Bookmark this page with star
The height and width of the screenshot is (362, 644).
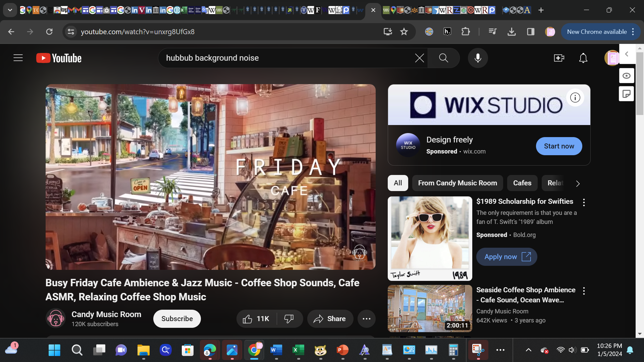tap(404, 32)
